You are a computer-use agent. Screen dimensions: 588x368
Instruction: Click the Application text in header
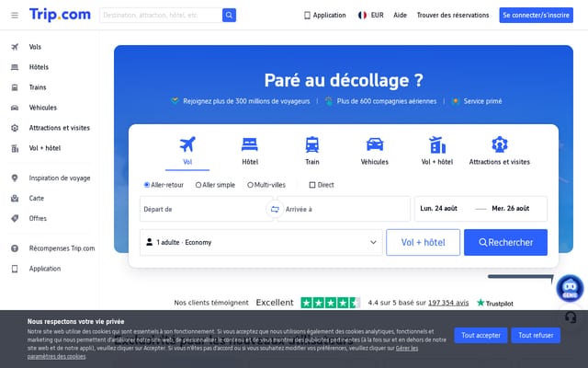[329, 16]
